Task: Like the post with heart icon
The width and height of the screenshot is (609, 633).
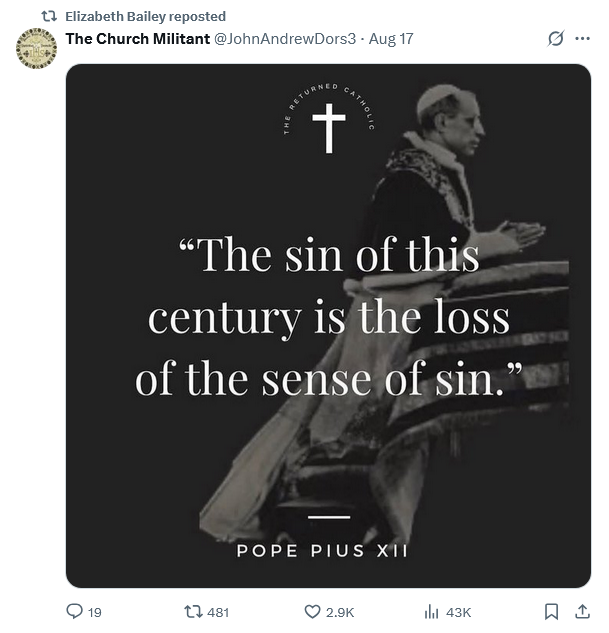Action: (x=311, y=611)
